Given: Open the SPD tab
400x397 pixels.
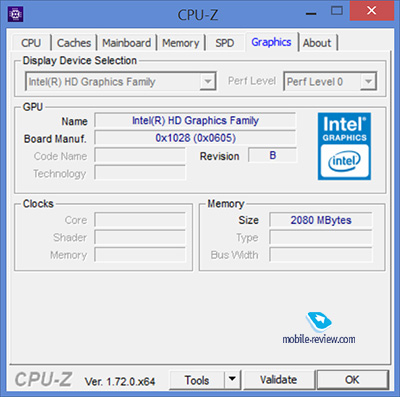Looking at the screenshot, I should (225, 43).
